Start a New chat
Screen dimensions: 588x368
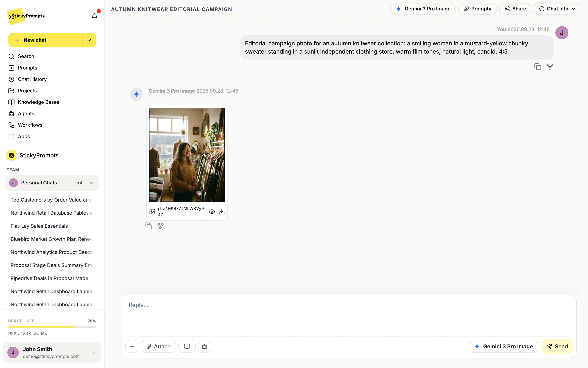pyautogui.click(x=45, y=40)
